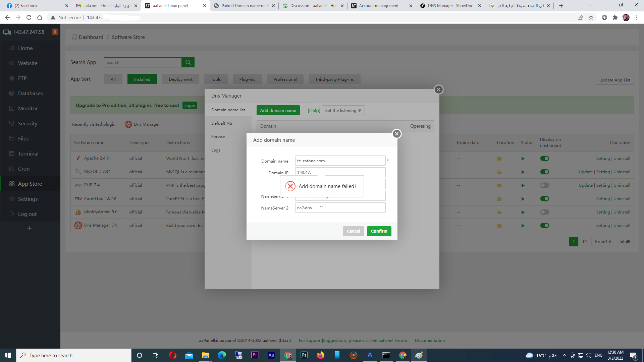644x362 pixels.
Task: Click the green search magnifier button
Action: [x=188, y=62]
